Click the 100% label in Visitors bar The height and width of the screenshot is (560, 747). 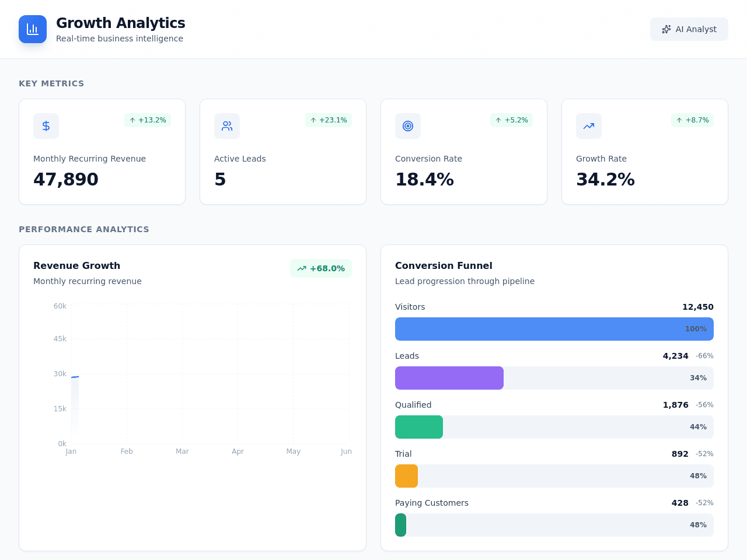(696, 329)
